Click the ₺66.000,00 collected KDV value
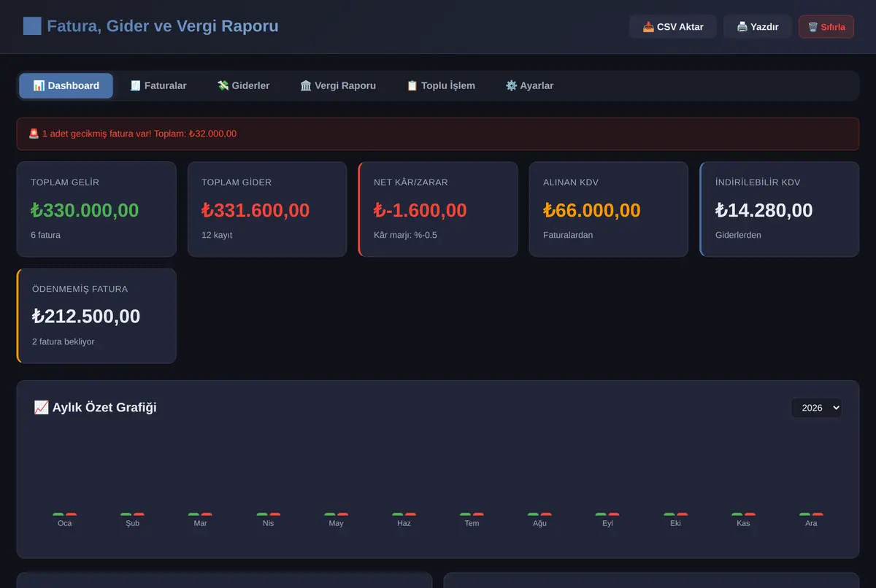Viewport: 876px width, 588px height. click(592, 210)
